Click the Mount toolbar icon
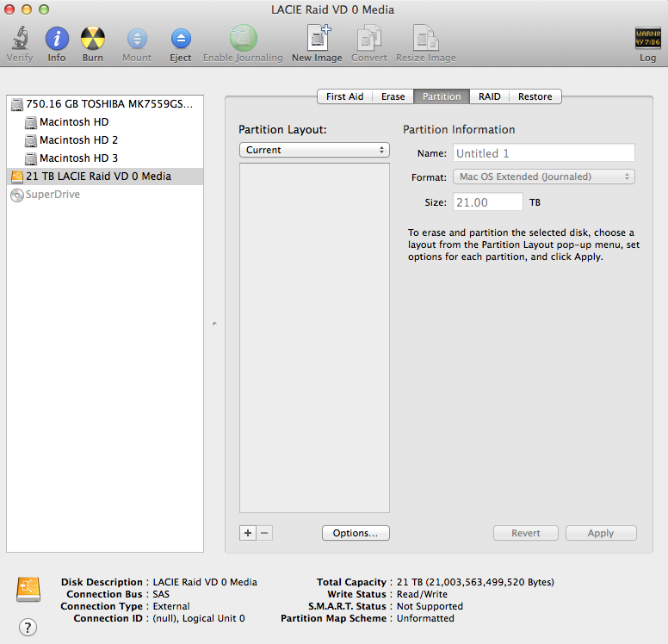Screen dimensions: 668x644 pyautogui.click(x=137, y=39)
